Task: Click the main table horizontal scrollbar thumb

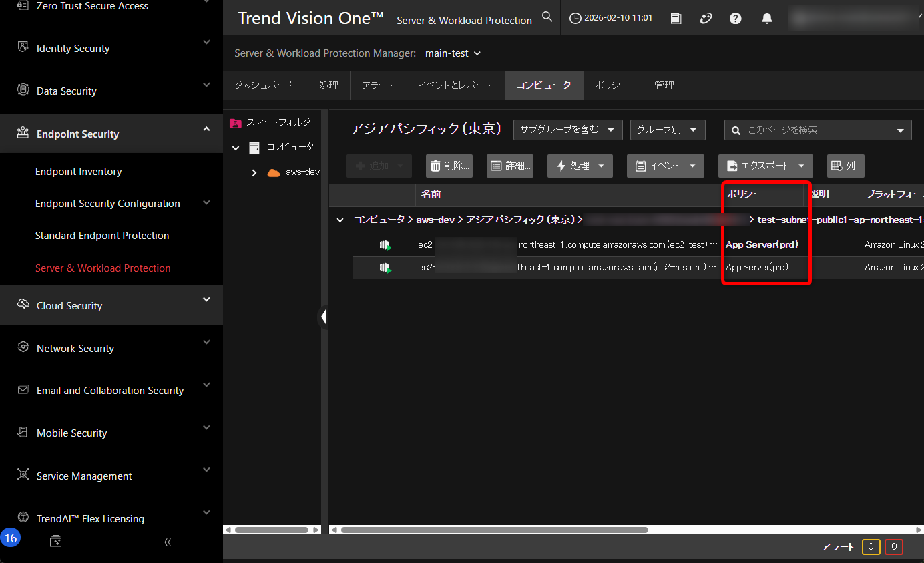Action: point(494,530)
